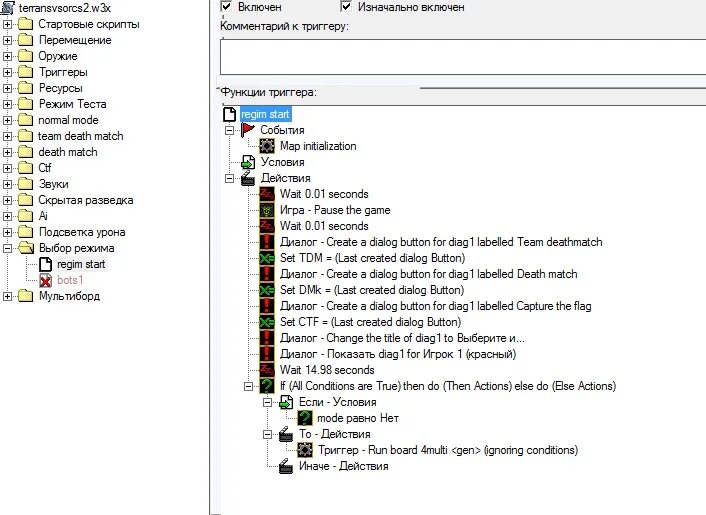Click the red flag icon beside События

pos(248,130)
